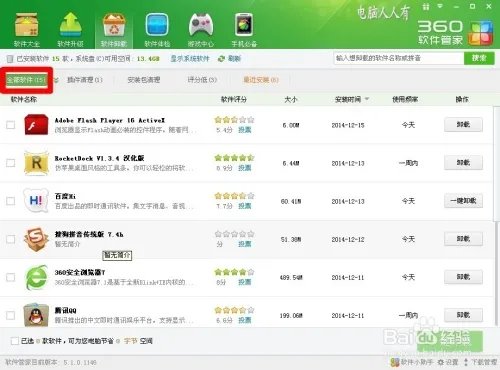Click the skin icon in the title bar
500x370 pixels.
(x=426, y=6)
